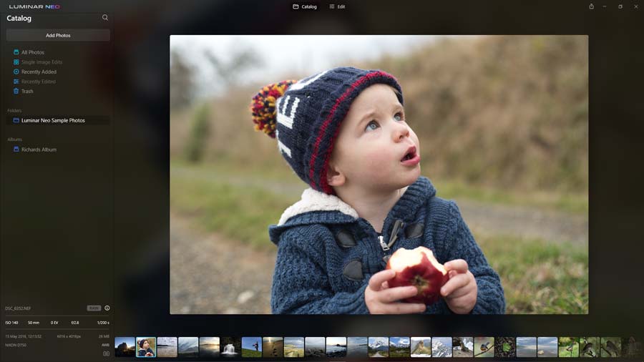Click the Add Photos button
The height and width of the screenshot is (362, 644).
[x=58, y=35]
